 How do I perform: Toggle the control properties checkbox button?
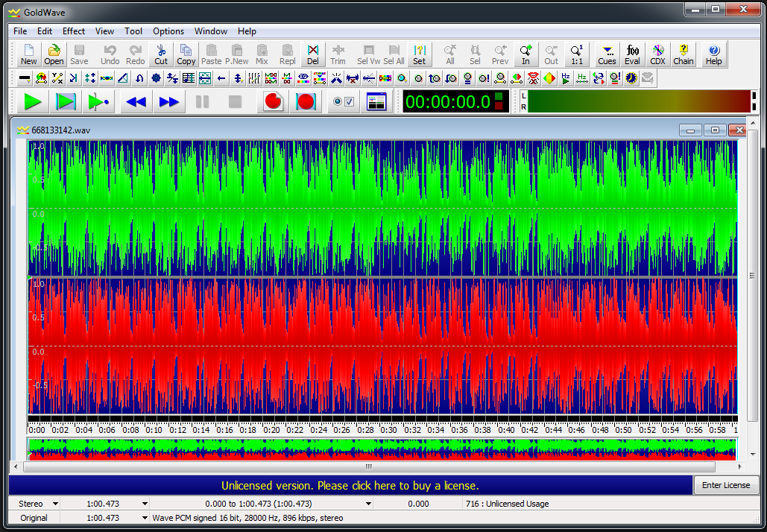[344, 102]
